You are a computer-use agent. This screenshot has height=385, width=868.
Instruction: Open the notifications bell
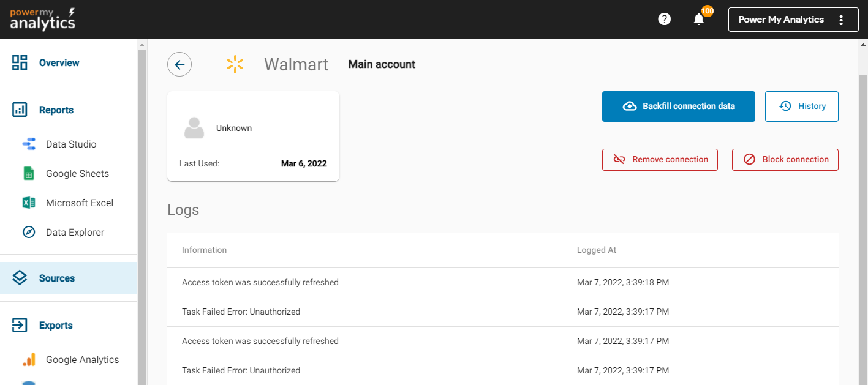[x=699, y=20]
